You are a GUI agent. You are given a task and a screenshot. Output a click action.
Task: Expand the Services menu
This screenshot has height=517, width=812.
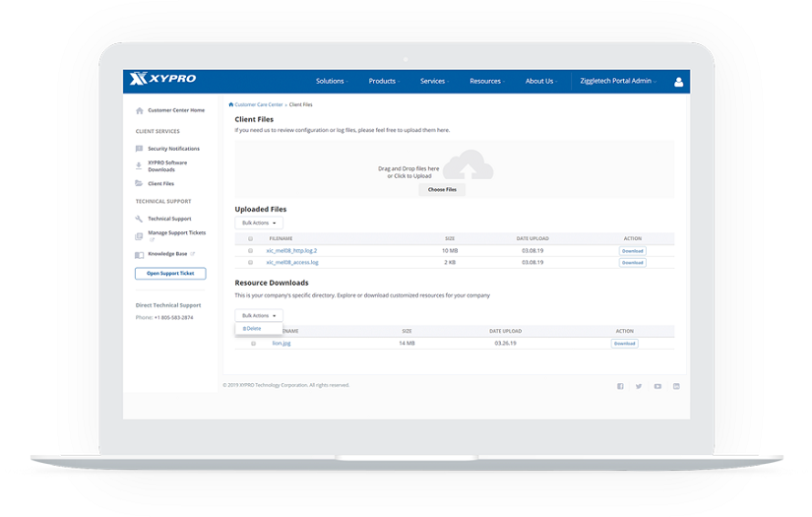[434, 82]
